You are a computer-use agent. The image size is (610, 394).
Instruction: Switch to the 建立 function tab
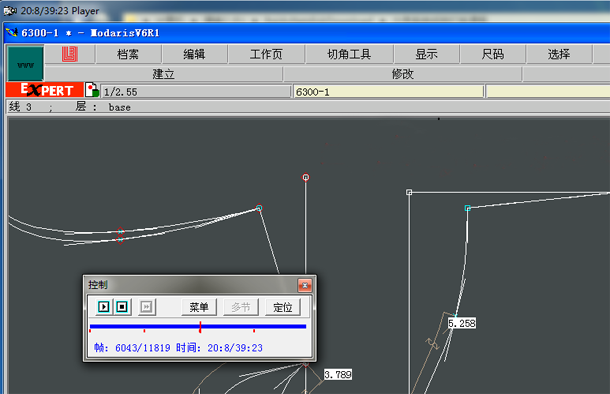click(x=163, y=74)
